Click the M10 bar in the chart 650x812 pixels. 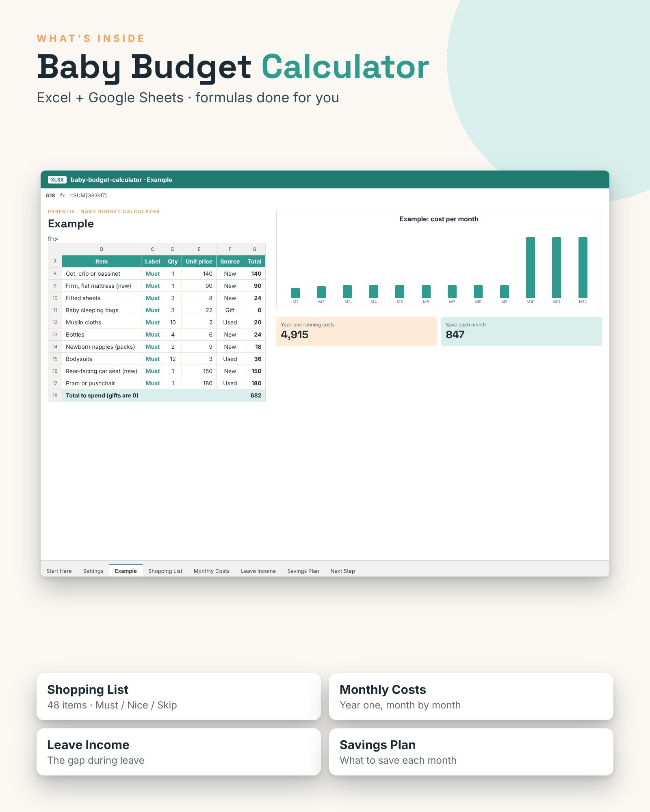[x=530, y=268]
